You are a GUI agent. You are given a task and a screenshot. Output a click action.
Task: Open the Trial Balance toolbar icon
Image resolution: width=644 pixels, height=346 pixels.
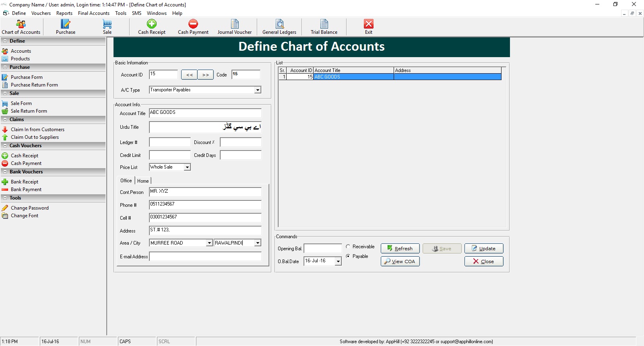point(324,27)
